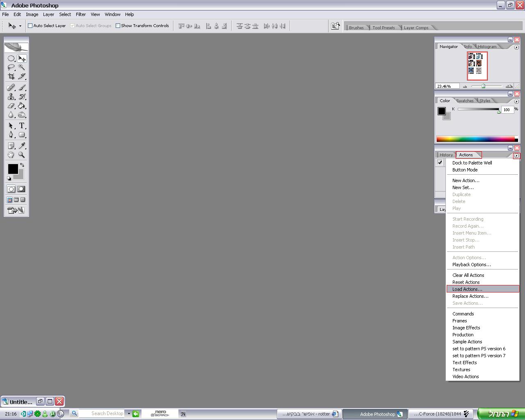The image size is (525, 420).
Task: Check Show Transform Controls option
Action: [118, 26]
